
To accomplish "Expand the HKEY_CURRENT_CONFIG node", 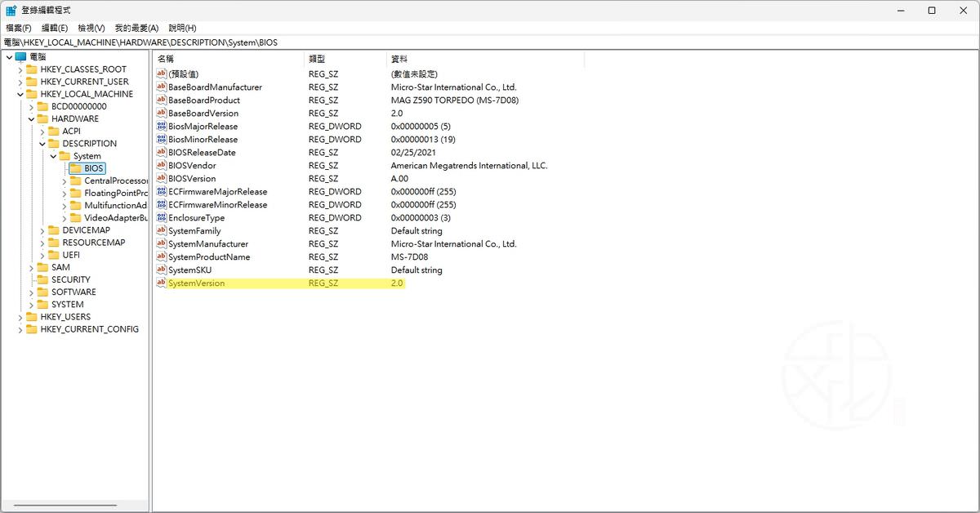I will (20, 329).
